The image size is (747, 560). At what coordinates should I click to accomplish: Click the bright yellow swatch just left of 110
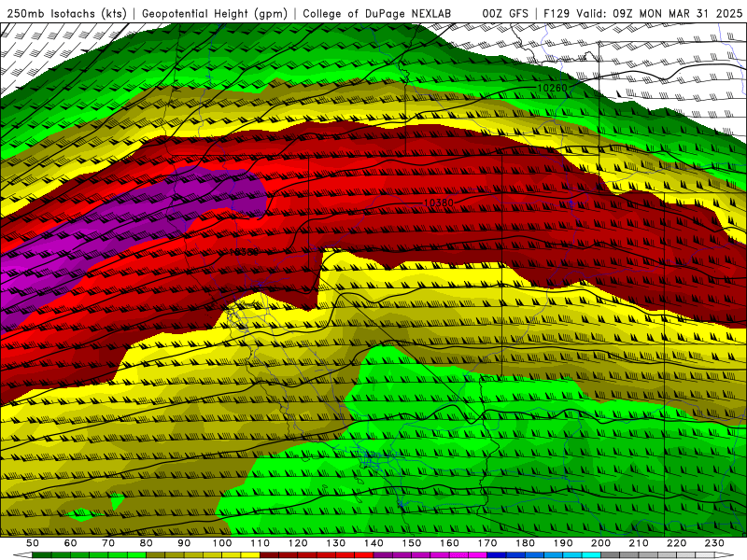coord(250,555)
